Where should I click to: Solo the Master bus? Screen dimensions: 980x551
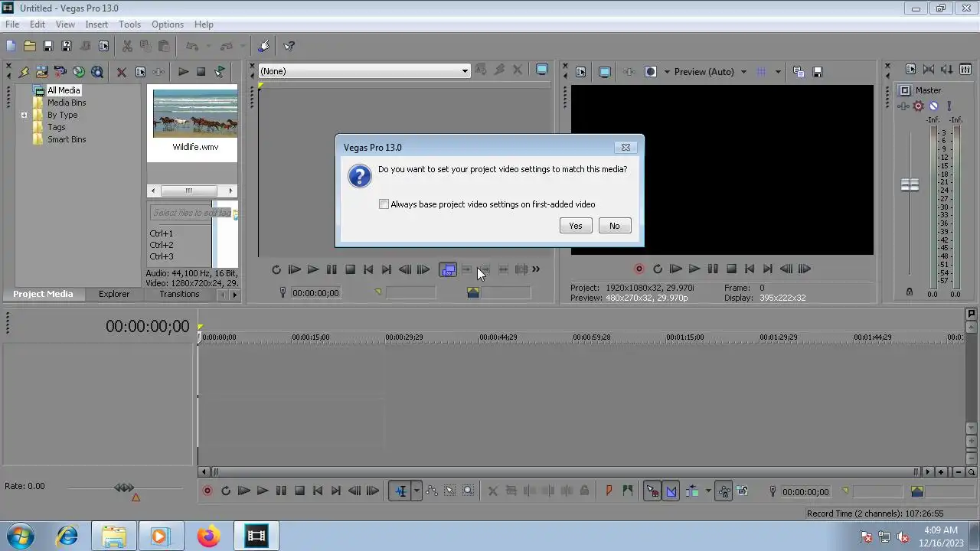(x=949, y=106)
